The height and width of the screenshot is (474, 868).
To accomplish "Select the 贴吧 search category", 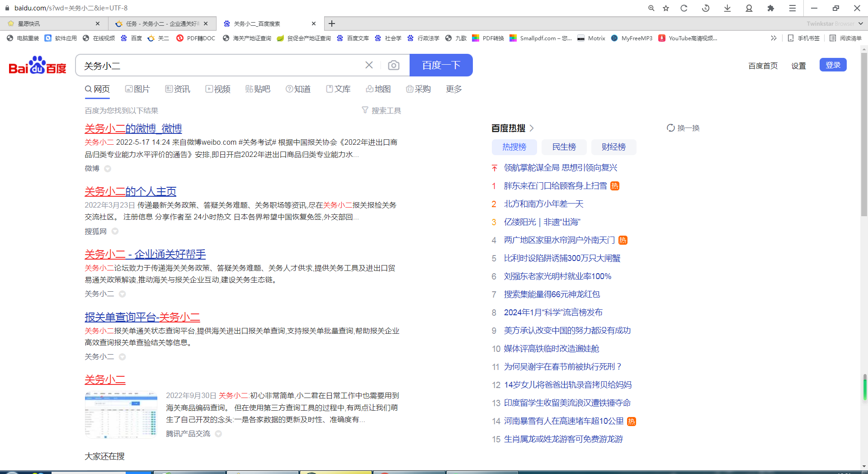I will tap(258, 89).
